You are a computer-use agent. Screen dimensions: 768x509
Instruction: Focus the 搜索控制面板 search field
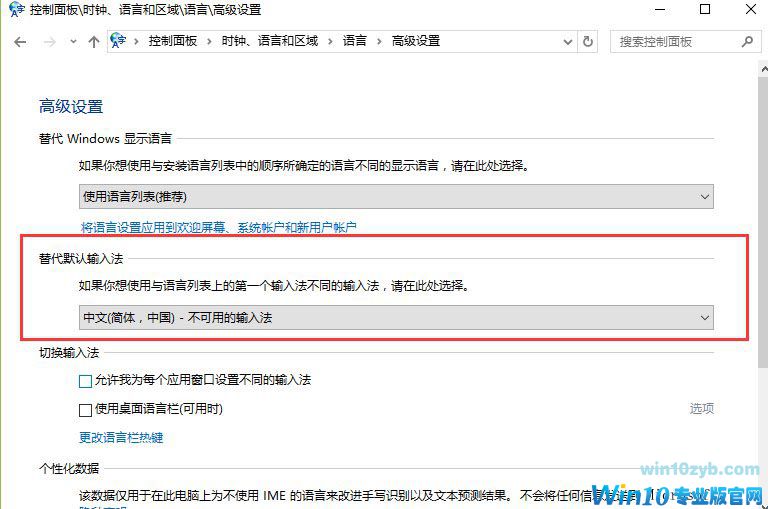pyautogui.click(x=680, y=42)
